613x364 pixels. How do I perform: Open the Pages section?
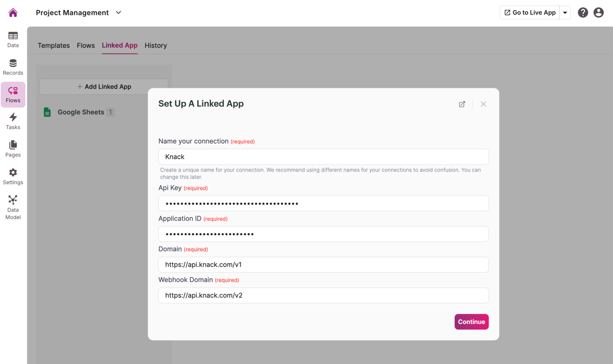coord(13,148)
